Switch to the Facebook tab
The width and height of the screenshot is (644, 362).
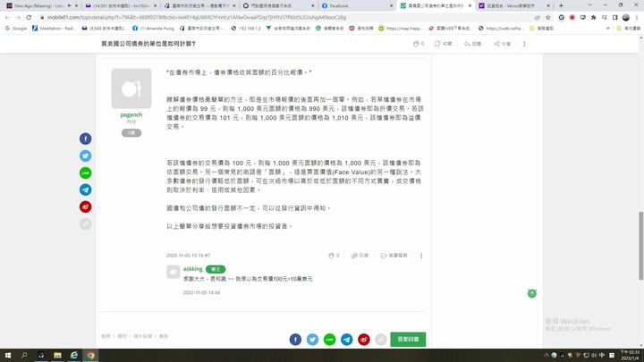(x=357, y=5)
